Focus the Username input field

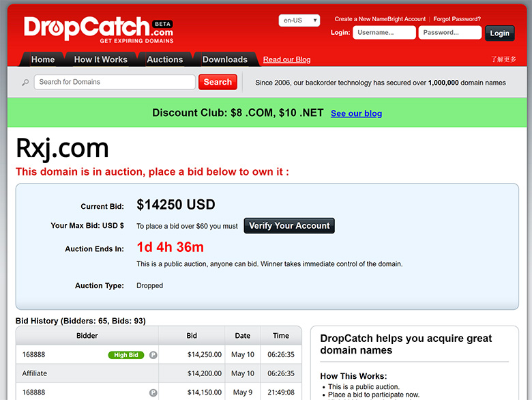(x=384, y=33)
